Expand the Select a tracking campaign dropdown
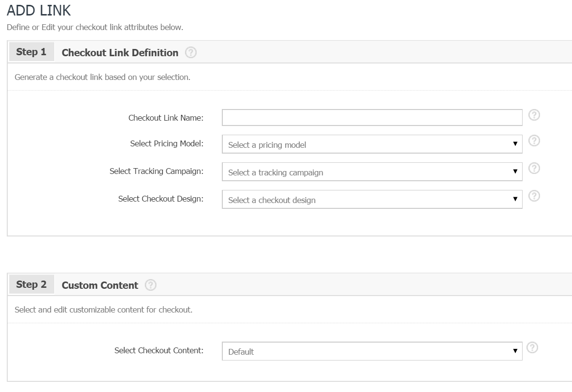 [x=371, y=172]
